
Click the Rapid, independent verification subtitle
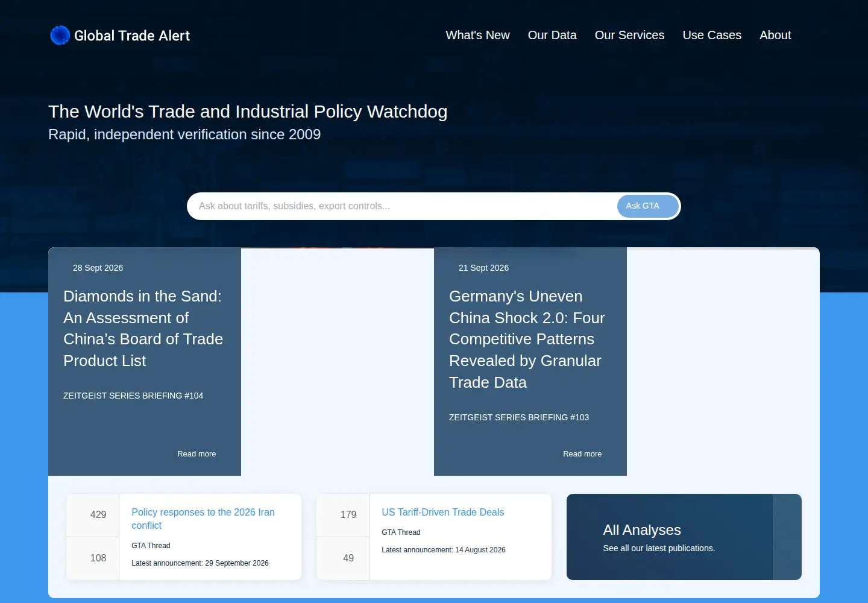point(184,134)
